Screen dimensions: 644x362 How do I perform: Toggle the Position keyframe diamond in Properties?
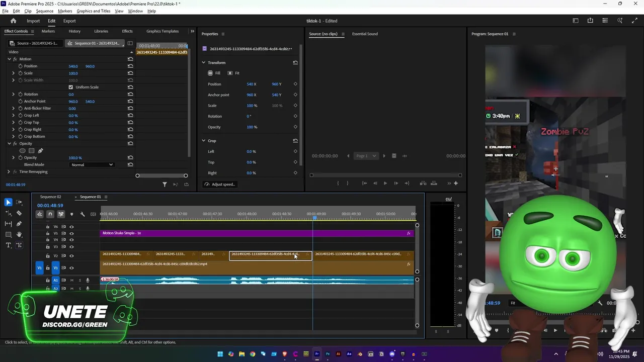[x=295, y=84]
